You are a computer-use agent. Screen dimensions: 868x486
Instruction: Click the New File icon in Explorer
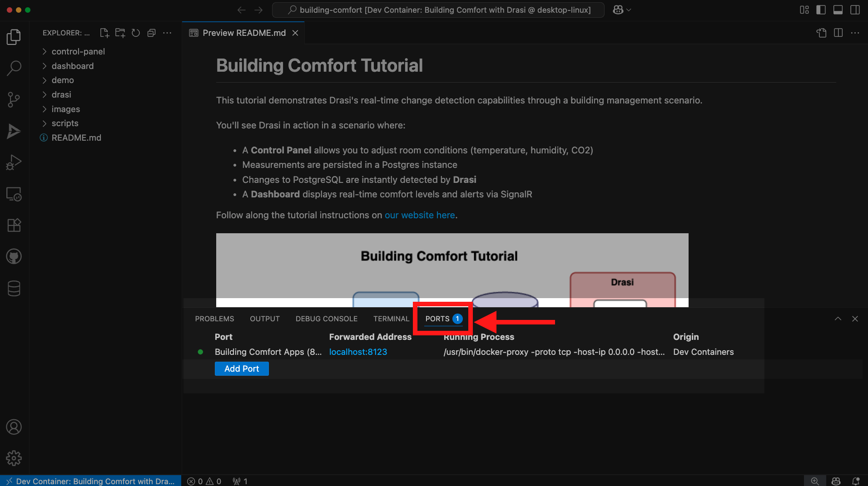pyautogui.click(x=104, y=33)
